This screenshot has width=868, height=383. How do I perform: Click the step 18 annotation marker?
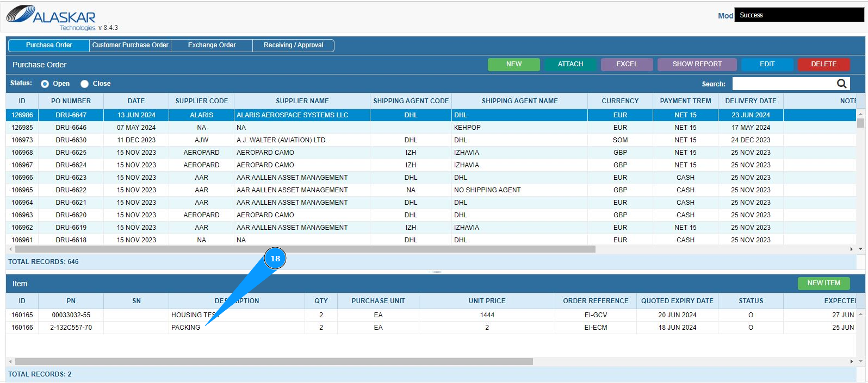(x=275, y=259)
